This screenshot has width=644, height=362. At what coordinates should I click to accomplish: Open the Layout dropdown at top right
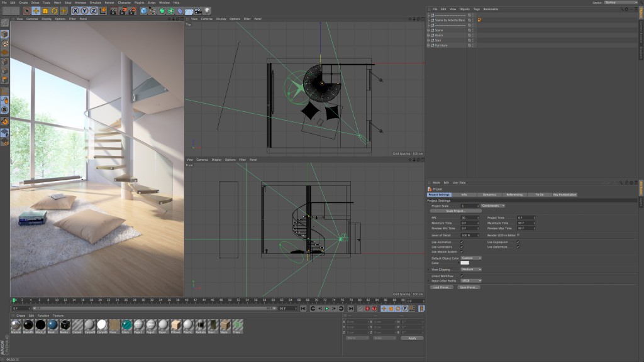620,3
